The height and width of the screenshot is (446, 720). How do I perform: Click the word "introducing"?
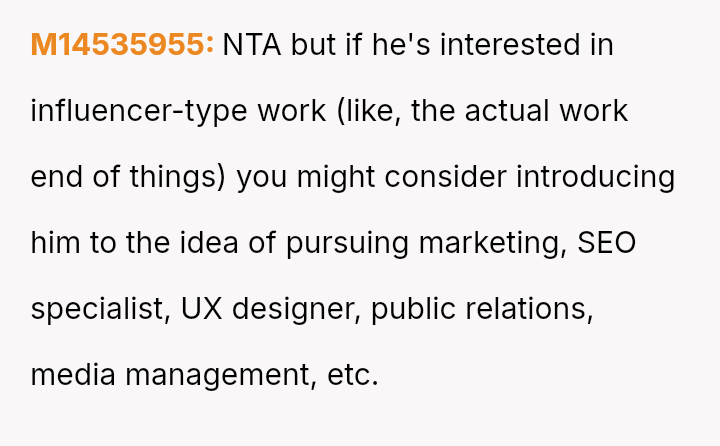(596, 177)
